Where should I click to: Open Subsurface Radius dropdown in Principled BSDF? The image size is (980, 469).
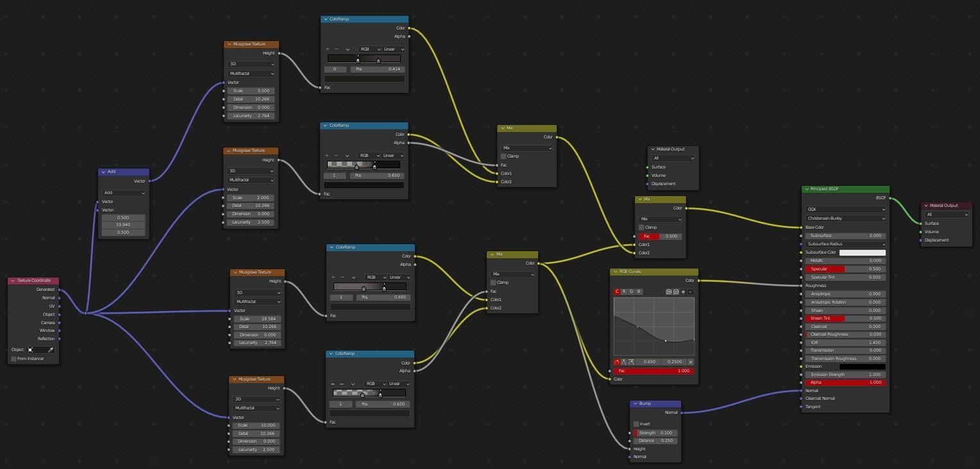pos(845,244)
